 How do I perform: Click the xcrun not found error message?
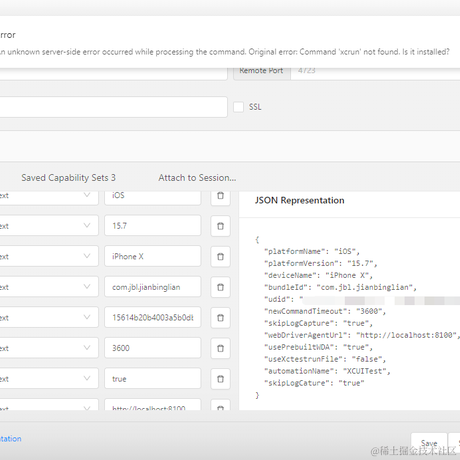[x=225, y=52]
